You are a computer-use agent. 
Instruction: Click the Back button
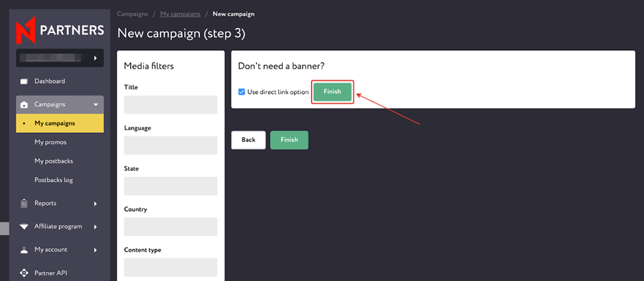(248, 140)
